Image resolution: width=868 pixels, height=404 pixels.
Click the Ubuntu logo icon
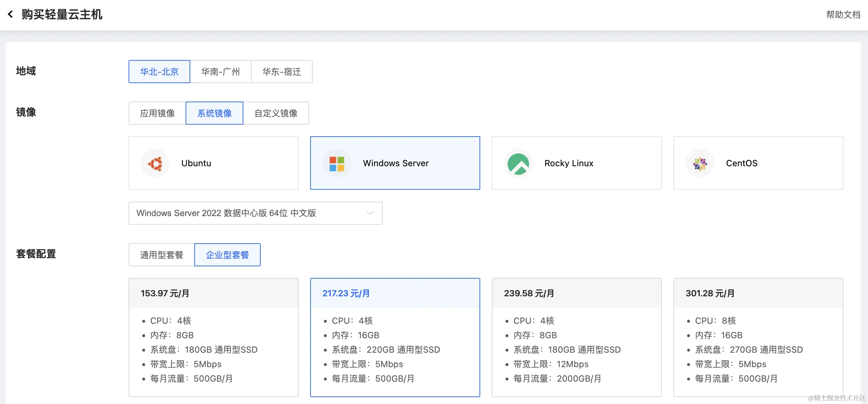pos(155,163)
